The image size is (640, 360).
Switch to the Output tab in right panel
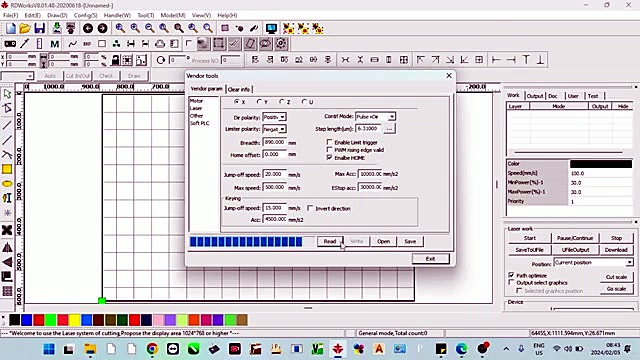(535, 96)
